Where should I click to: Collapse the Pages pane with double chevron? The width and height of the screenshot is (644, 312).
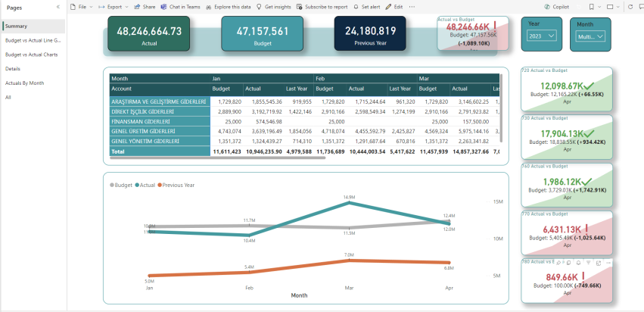(x=58, y=6)
